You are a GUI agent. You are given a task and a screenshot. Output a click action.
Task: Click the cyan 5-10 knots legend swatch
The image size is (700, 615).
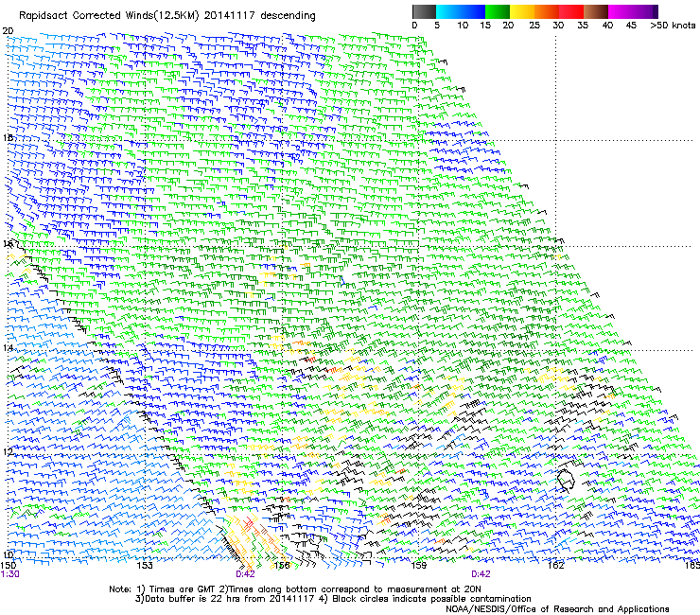pos(448,11)
